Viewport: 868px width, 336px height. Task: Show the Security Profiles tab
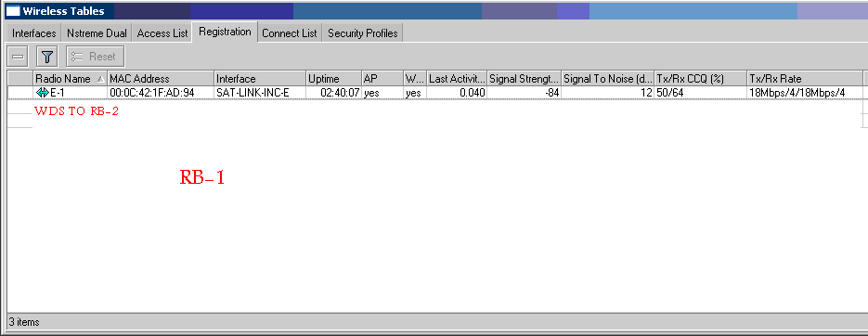[363, 33]
